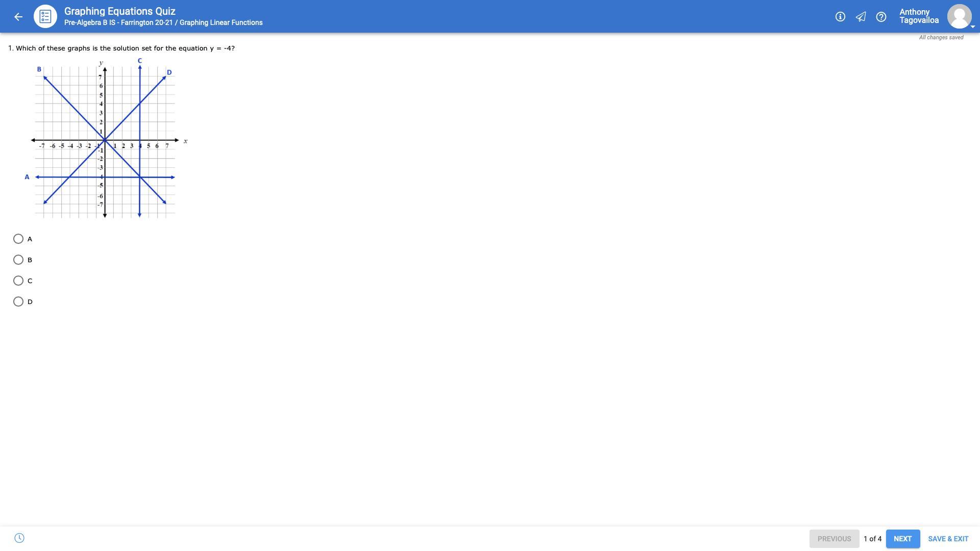Screen dimensions: 980x551
Task: Click the clock timer icon
Action: tap(19, 538)
